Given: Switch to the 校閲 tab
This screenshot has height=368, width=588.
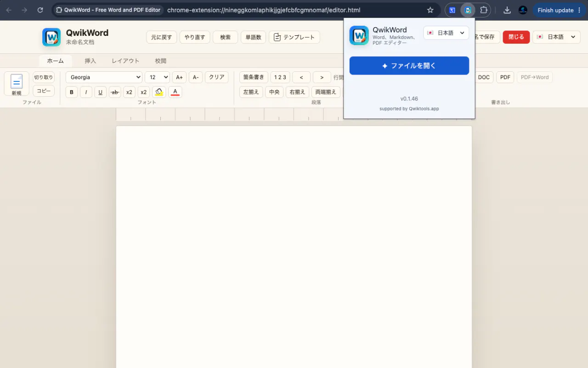Looking at the screenshot, I should (161, 61).
